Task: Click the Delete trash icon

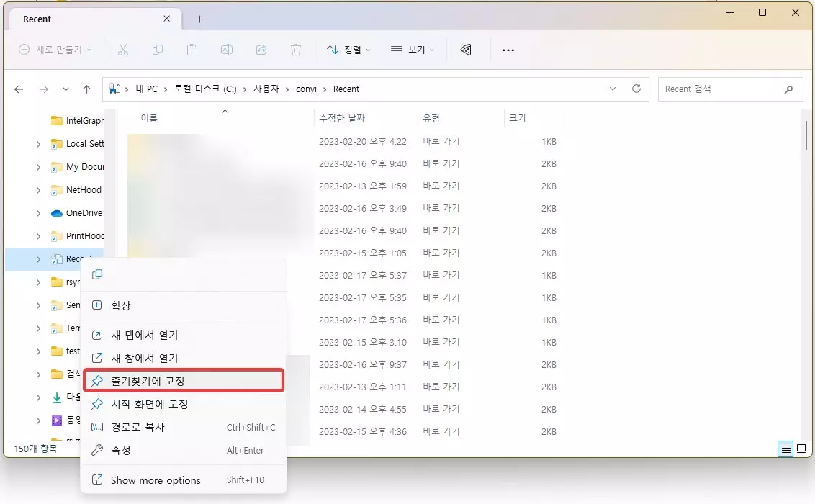Action: [x=296, y=50]
